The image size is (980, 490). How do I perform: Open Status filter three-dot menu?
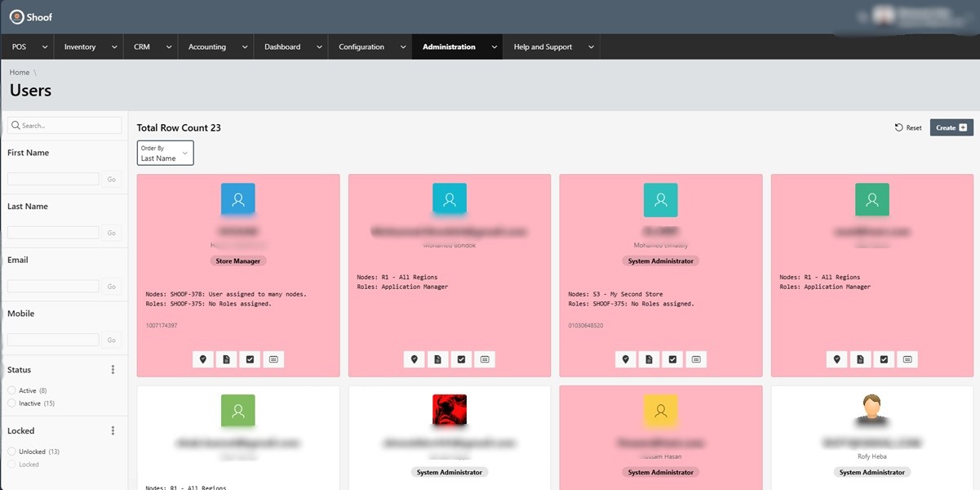coord(113,370)
